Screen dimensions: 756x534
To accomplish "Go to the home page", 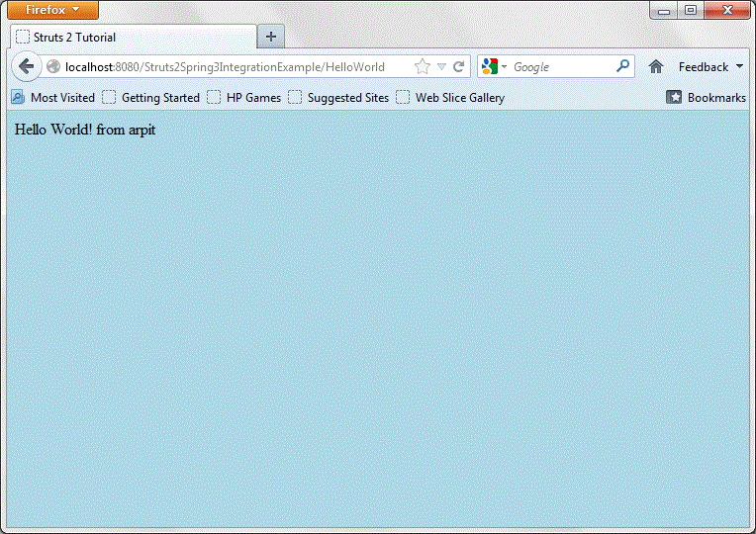I will 656,66.
